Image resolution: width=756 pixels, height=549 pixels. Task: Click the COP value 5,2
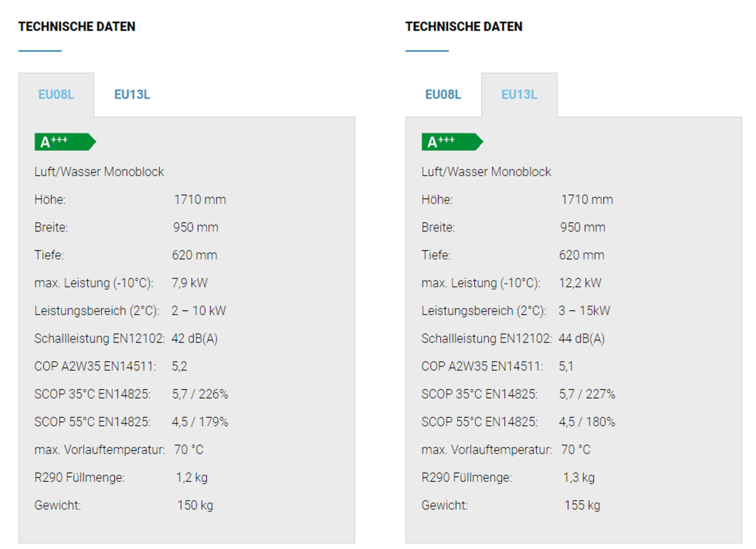(180, 367)
